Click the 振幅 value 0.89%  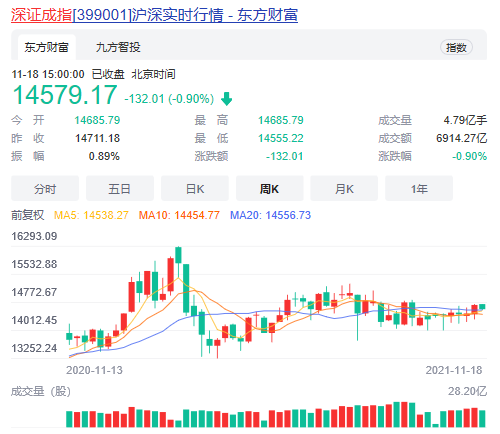[104, 156]
